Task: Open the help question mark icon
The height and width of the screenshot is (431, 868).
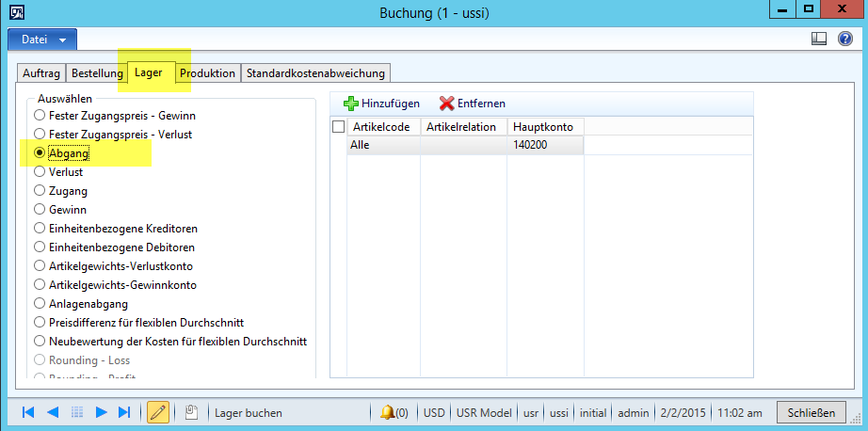Action: point(844,40)
